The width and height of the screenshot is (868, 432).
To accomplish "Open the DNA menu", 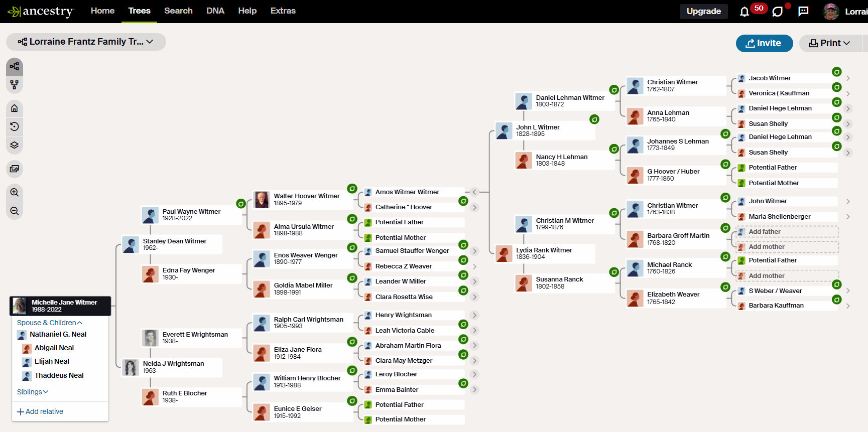I will click(x=215, y=11).
